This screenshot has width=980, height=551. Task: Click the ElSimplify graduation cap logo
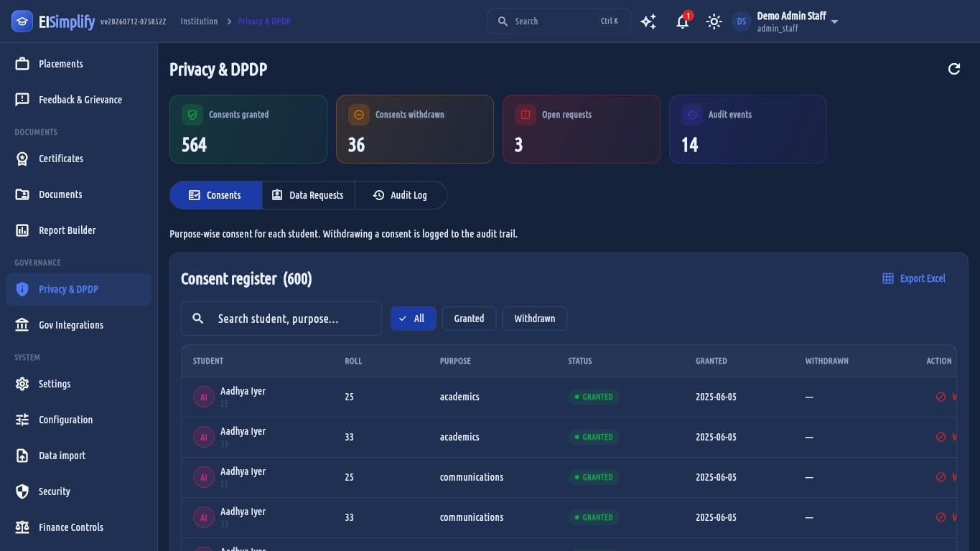click(22, 22)
